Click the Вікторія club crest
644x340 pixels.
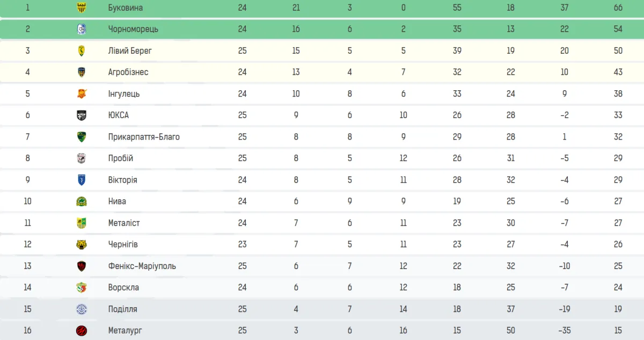[82, 179]
